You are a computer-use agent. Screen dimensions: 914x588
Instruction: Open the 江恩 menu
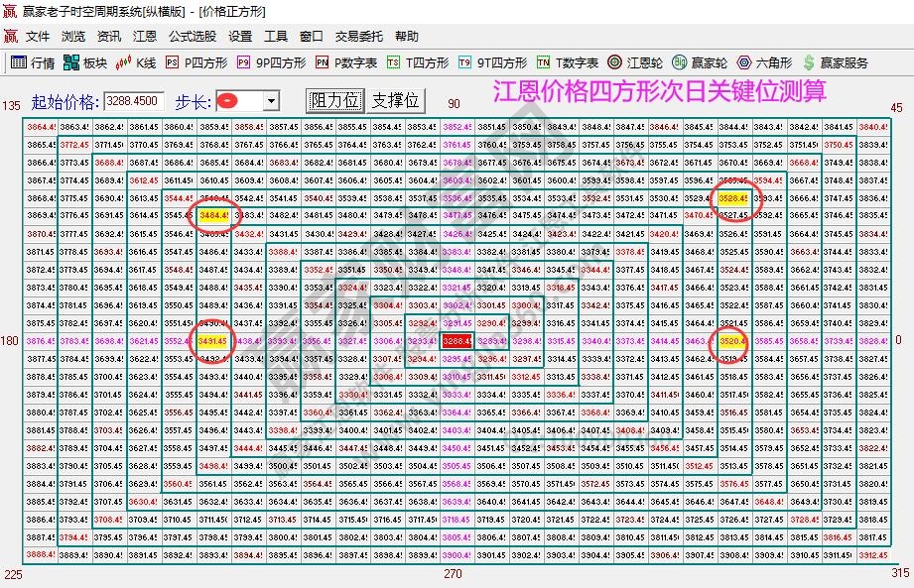coord(145,36)
